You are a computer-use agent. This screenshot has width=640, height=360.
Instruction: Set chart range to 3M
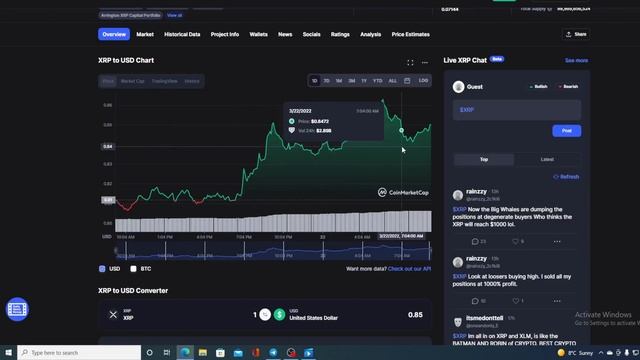click(351, 81)
